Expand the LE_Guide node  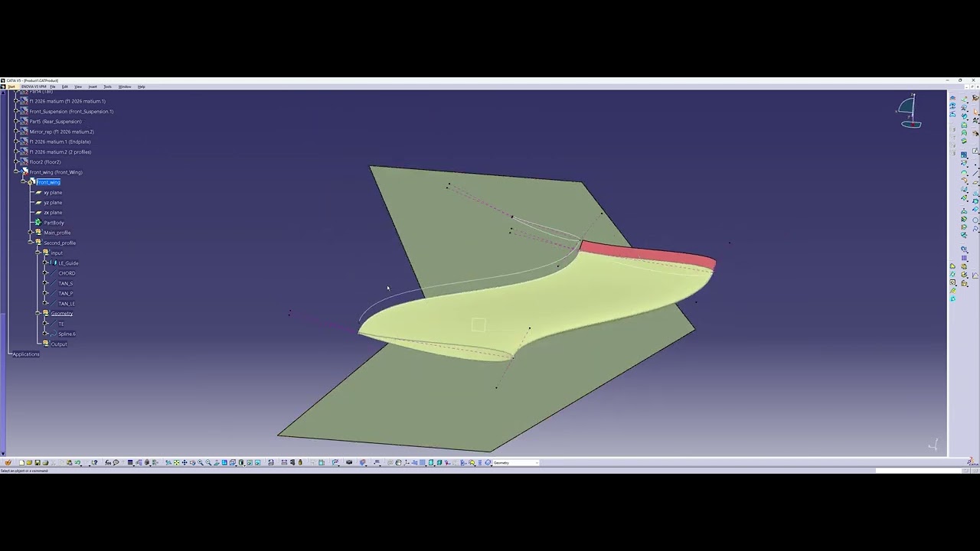tap(45, 262)
